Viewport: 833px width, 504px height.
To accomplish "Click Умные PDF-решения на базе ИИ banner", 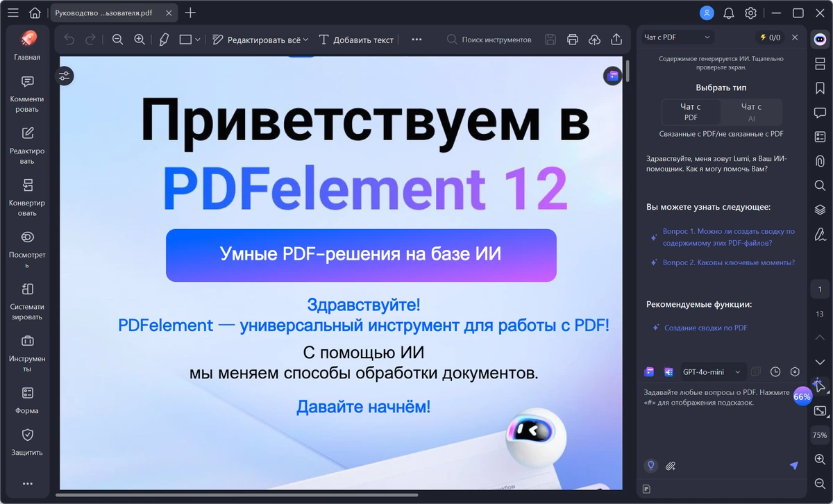I will (361, 255).
